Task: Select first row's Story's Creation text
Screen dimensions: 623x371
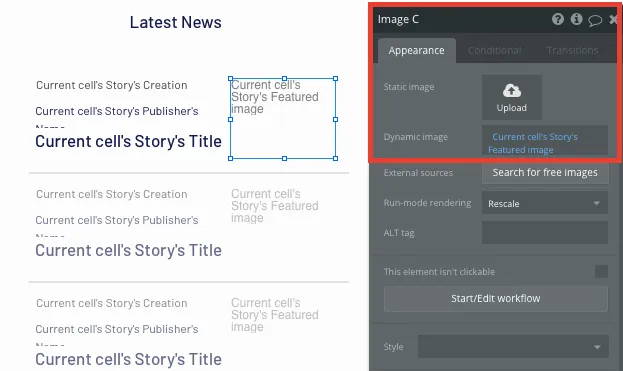Action: (112, 85)
